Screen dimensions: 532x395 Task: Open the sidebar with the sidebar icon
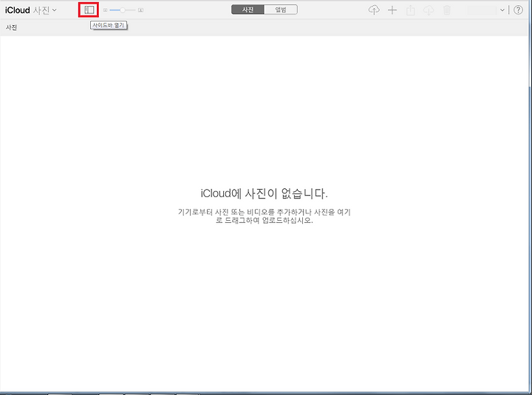click(89, 10)
